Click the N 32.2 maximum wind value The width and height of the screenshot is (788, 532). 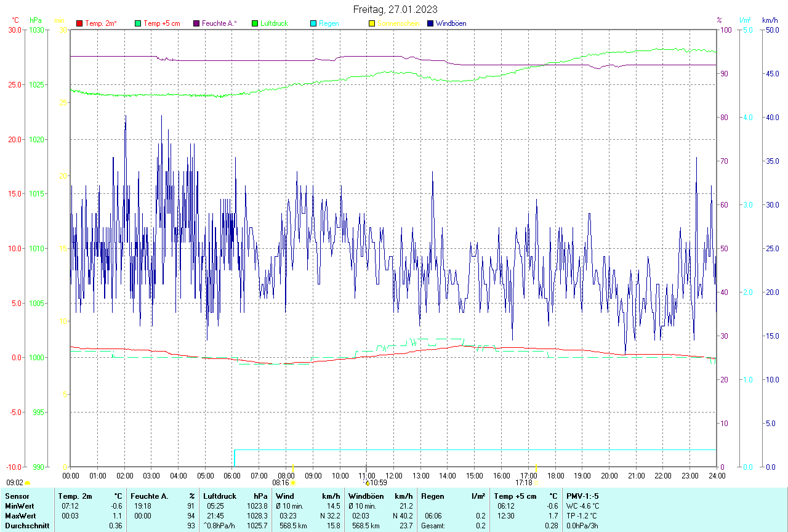(x=329, y=516)
